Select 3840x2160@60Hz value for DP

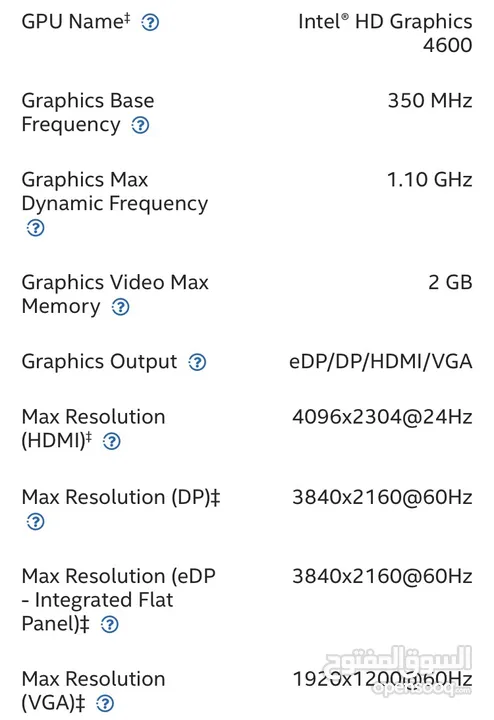[382, 497]
